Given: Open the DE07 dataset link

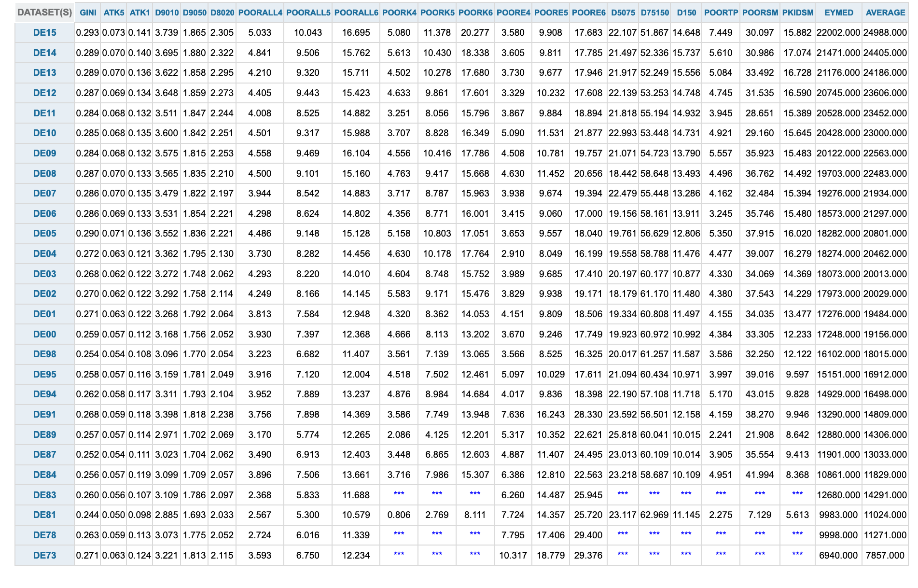Looking at the screenshot, I should pyautogui.click(x=44, y=194).
